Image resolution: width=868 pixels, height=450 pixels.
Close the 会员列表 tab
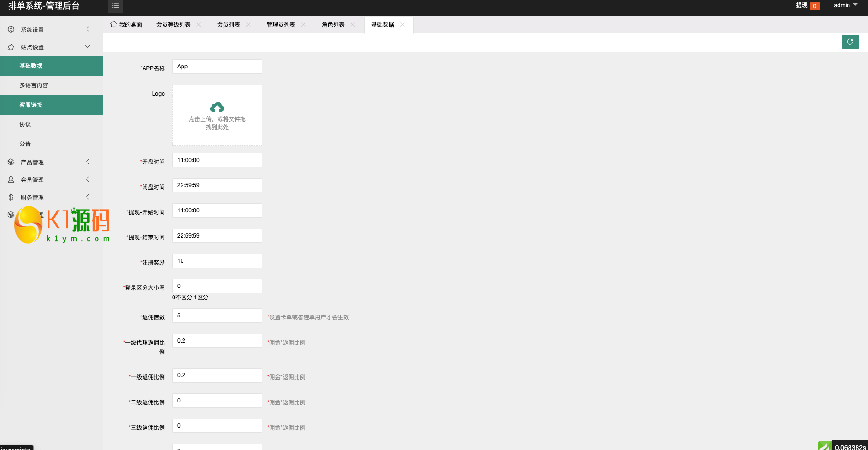coord(248,25)
